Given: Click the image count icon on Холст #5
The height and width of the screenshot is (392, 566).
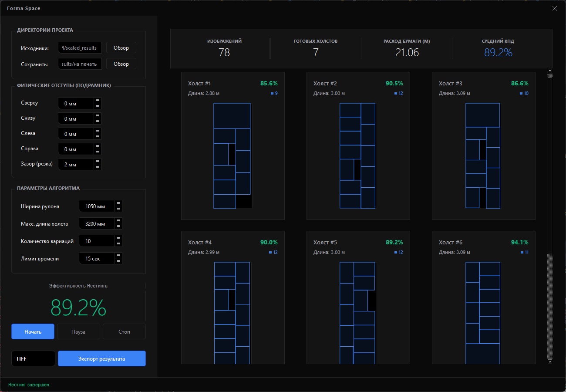Looking at the screenshot, I should (x=396, y=252).
